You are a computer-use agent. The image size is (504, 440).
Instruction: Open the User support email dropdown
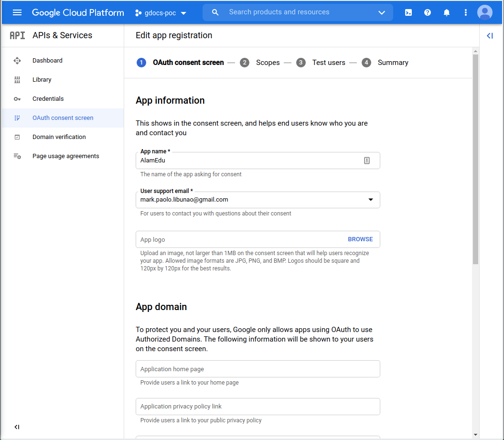click(258, 200)
